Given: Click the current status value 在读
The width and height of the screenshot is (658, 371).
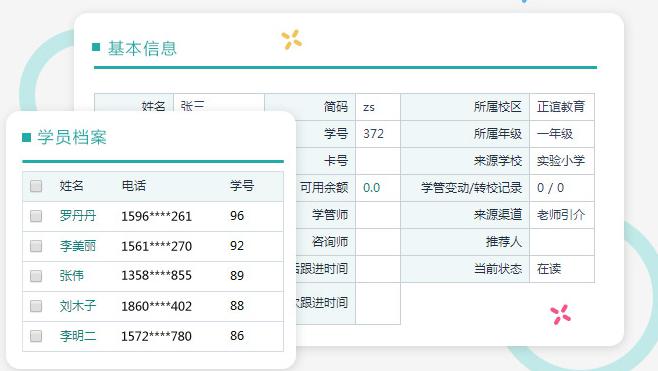Looking at the screenshot, I should (x=549, y=269).
